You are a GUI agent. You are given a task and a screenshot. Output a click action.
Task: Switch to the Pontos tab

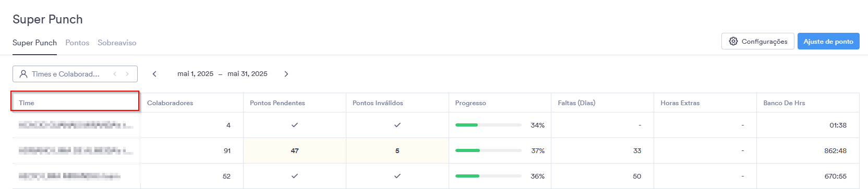[x=77, y=43]
